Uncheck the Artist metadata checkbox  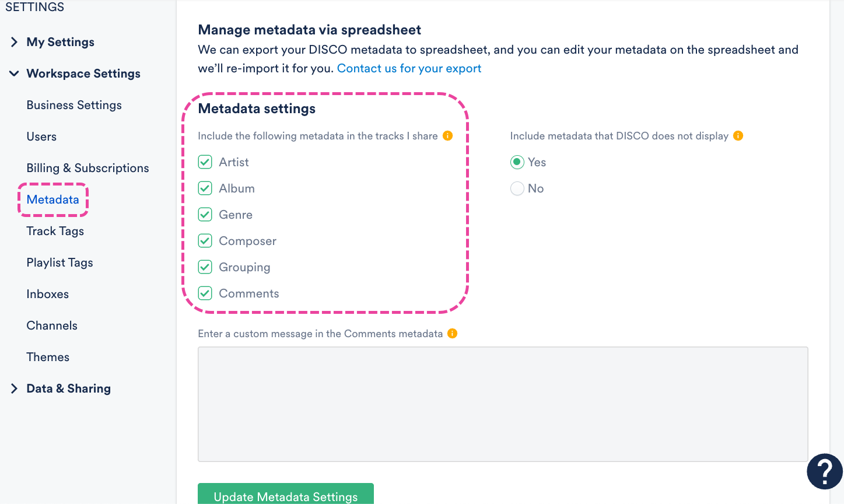(205, 162)
